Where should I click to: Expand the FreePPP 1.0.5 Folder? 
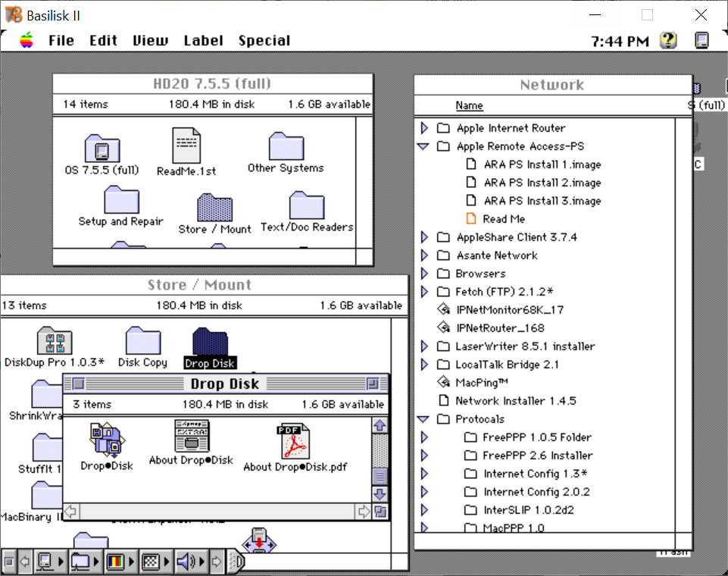click(x=424, y=437)
